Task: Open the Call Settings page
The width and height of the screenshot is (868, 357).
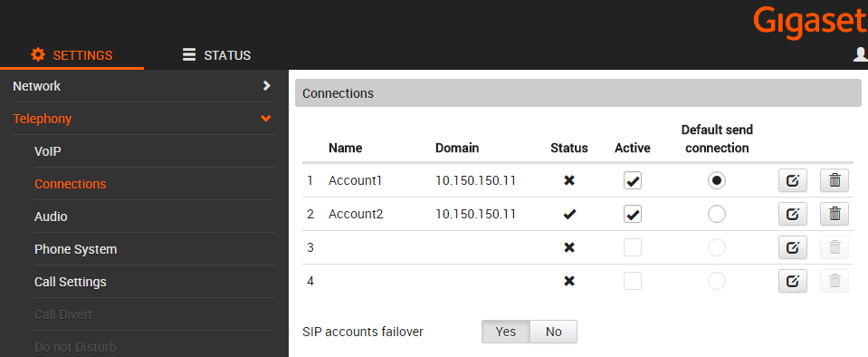Action: click(x=155, y=282)
